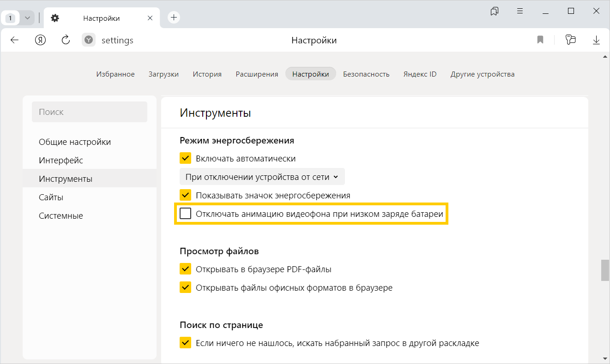Click the site info icon before 'settings'
Image resolution: width=610 pixels, height=364 pixels.
89,40
